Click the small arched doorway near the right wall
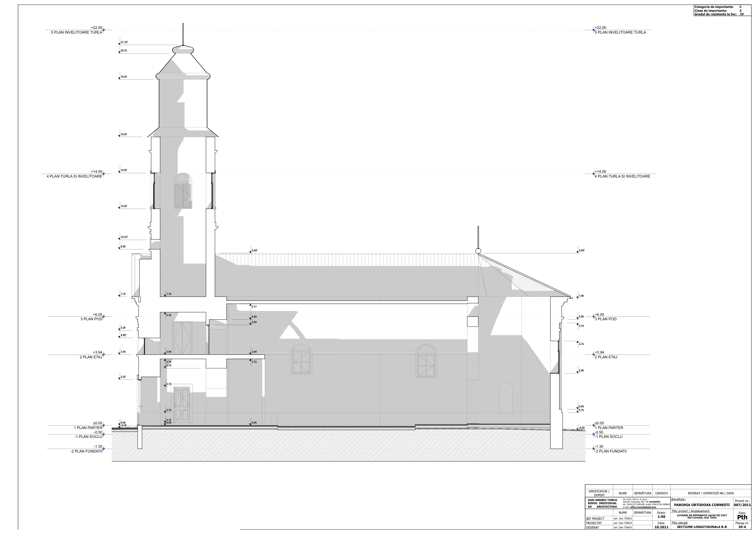756x534 pixels. click(506, 398)
